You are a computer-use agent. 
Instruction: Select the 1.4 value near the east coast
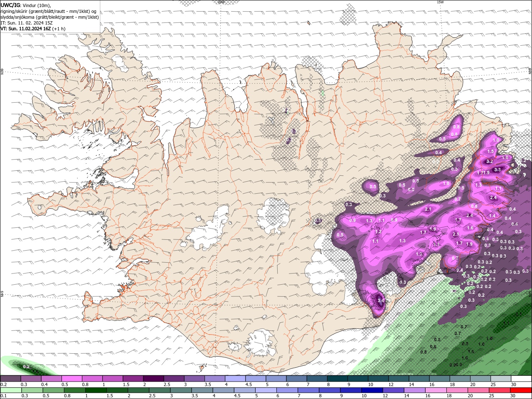(x=492, y=216)
